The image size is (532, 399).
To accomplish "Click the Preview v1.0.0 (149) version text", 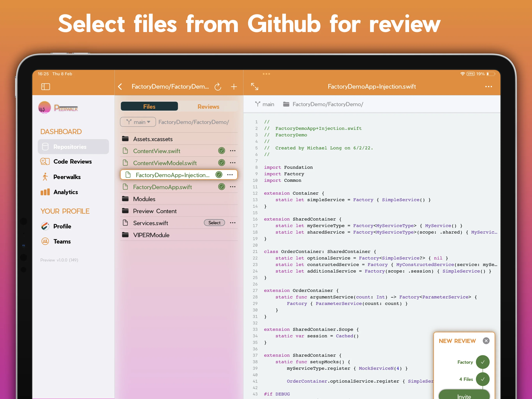I will [59, 260].
